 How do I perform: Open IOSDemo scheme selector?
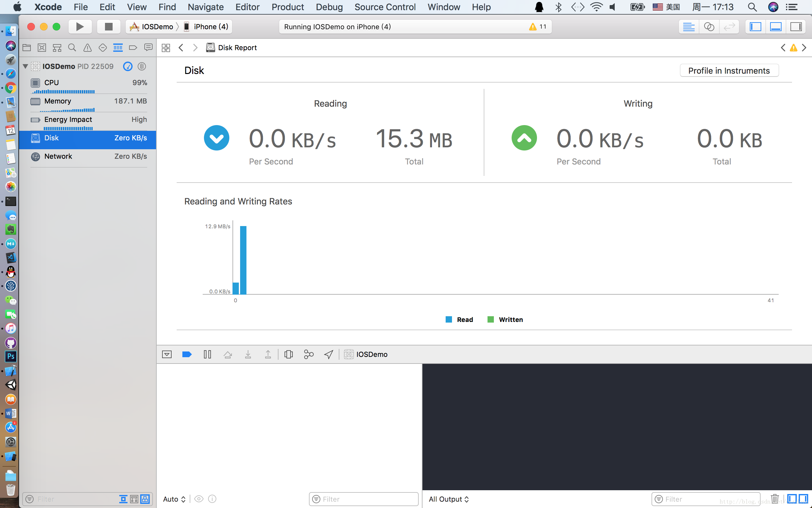coord(152,27)
